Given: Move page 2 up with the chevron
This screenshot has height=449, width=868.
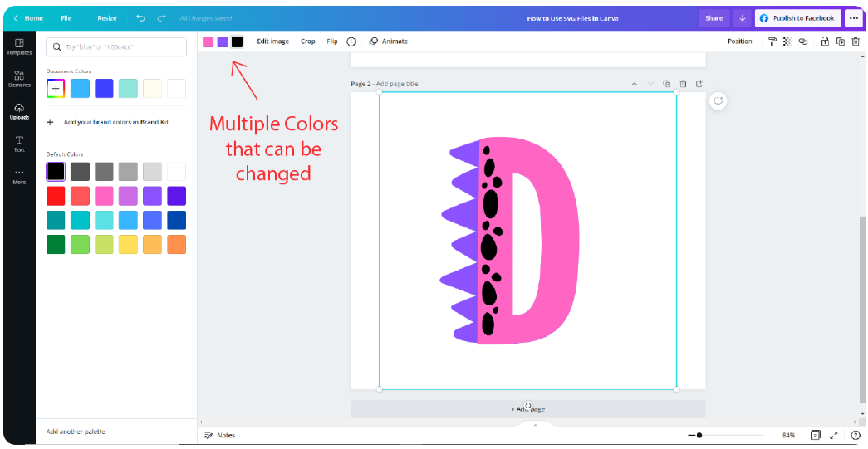Looking at the screenshot, I should pos(635,84).
